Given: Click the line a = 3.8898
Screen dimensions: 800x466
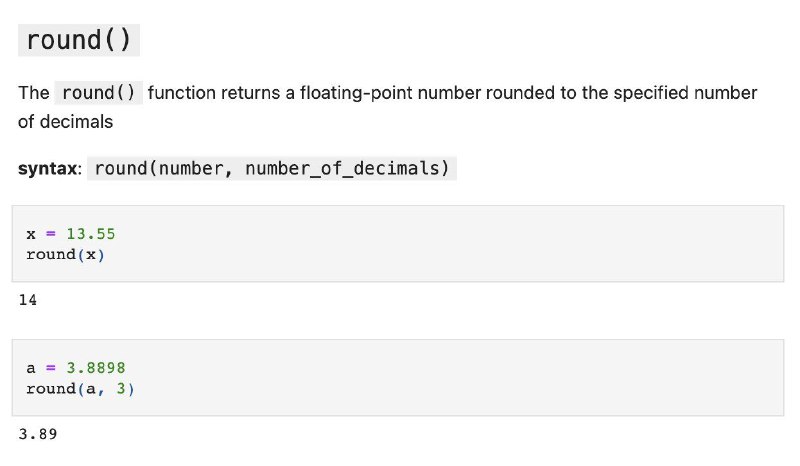Looking at the screenshot, I should [76, 367].
